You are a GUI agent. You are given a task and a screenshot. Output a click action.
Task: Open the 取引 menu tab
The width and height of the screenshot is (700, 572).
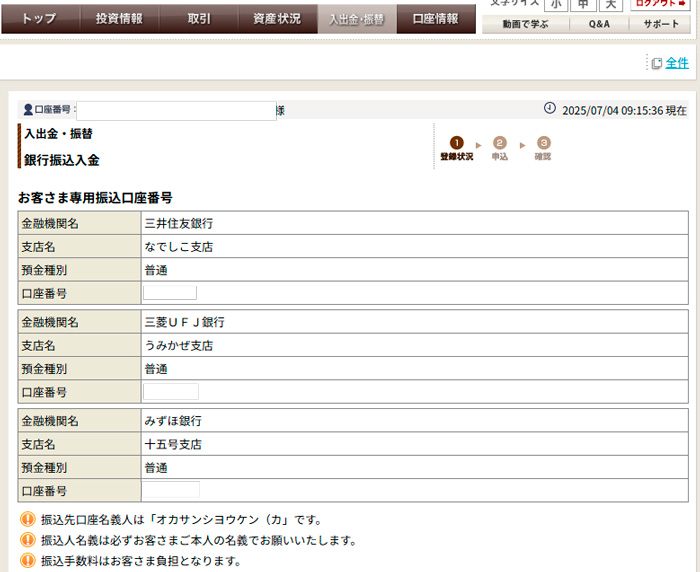coord(199,18)
